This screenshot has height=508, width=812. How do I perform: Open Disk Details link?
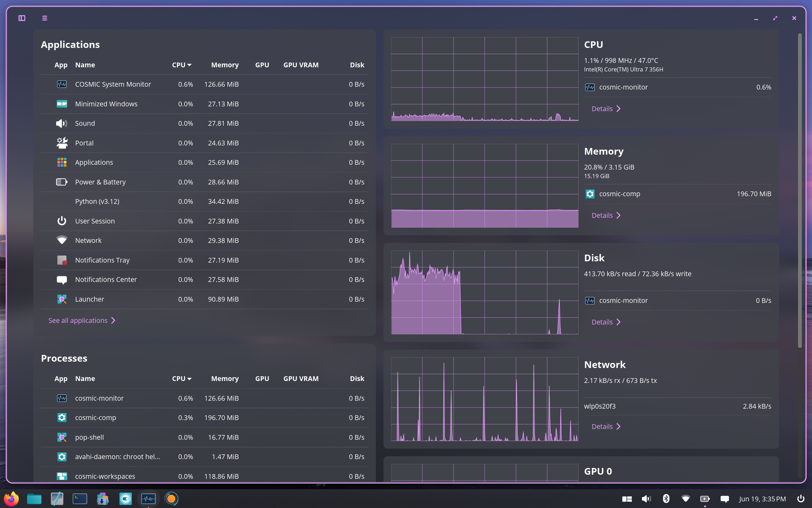pyautogui.click(x=606, y=322)
